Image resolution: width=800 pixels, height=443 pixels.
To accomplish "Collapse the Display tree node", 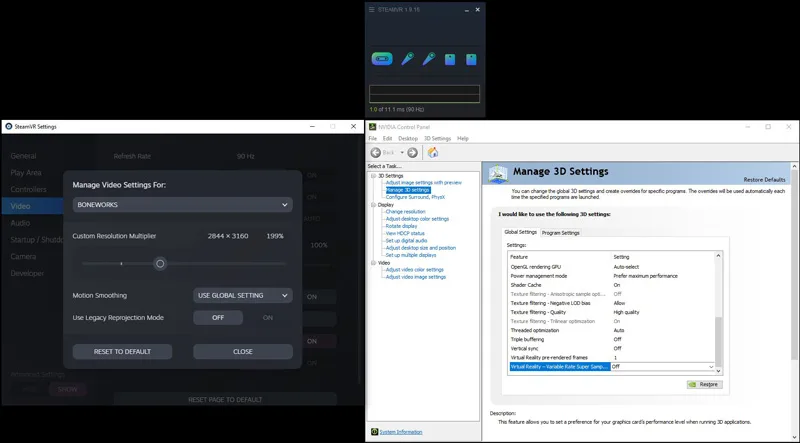I will (373, 205).
